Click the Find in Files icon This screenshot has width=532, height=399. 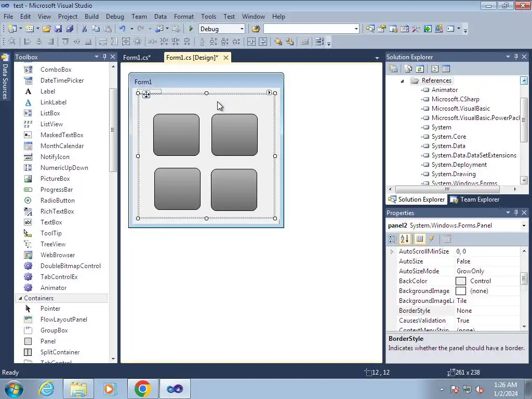(256, 29)
